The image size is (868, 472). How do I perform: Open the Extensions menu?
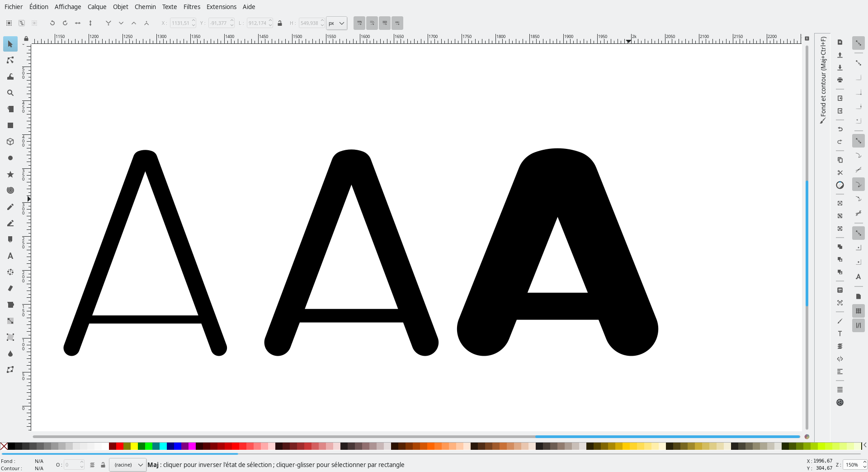(x=221, y=7)
